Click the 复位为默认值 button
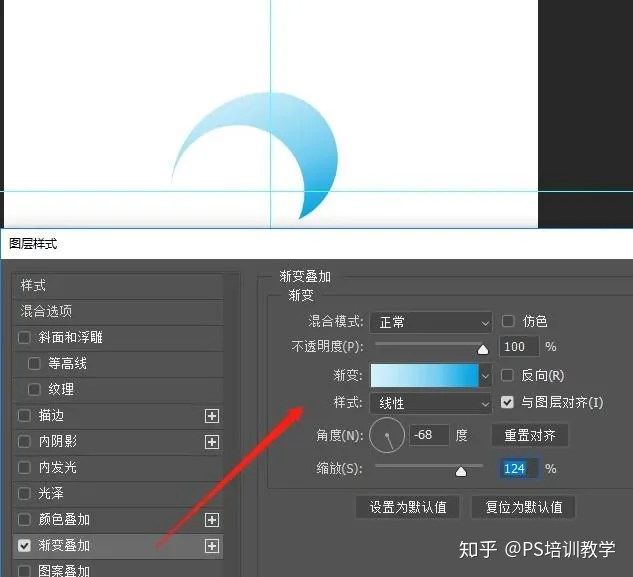The image size is (633, 577). pyautogui.click(x=524, y=507)
